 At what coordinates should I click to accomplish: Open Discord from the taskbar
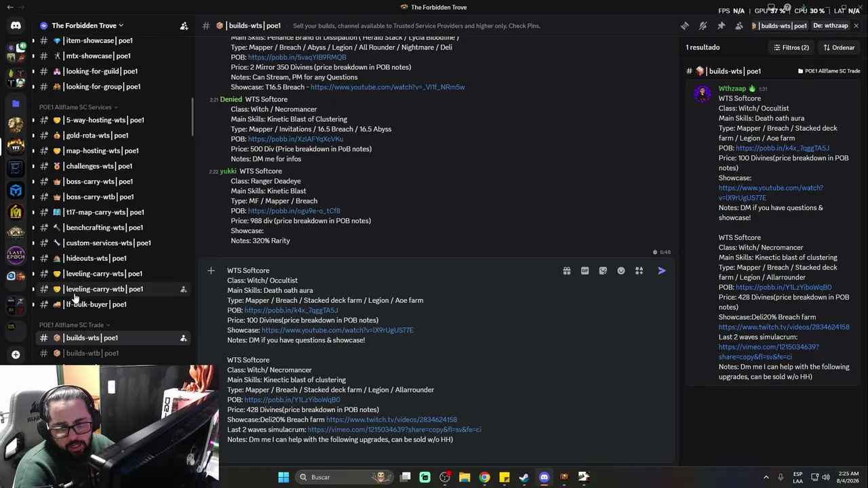tap(544, 477)
